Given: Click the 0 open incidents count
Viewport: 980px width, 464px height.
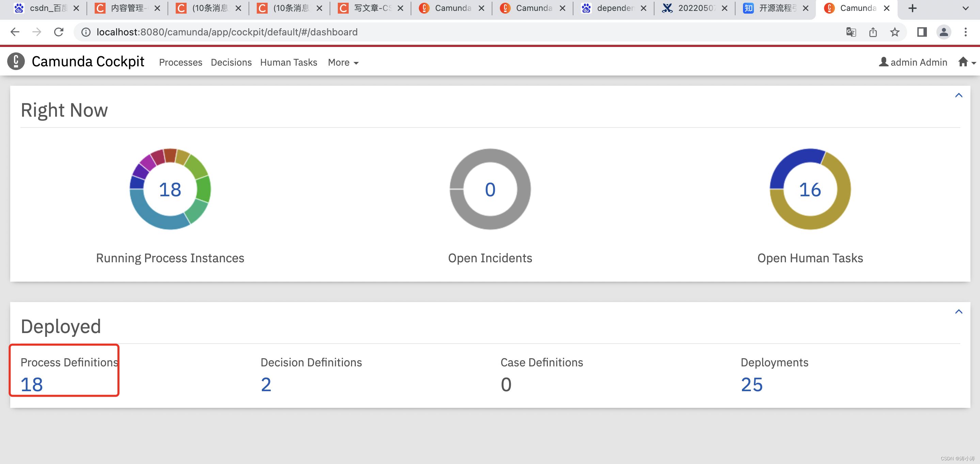Looking at the screenshot, I should tap(490, 189).
